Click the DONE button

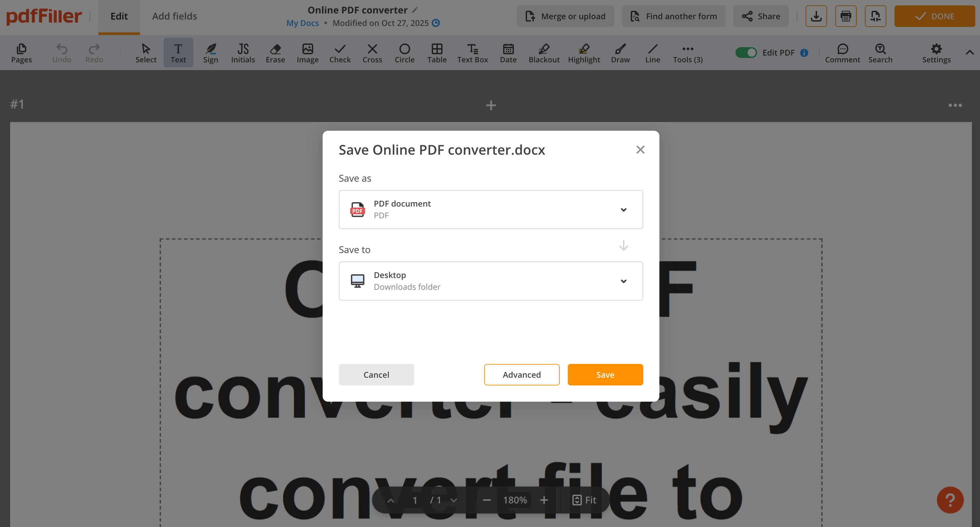(935, 16)
